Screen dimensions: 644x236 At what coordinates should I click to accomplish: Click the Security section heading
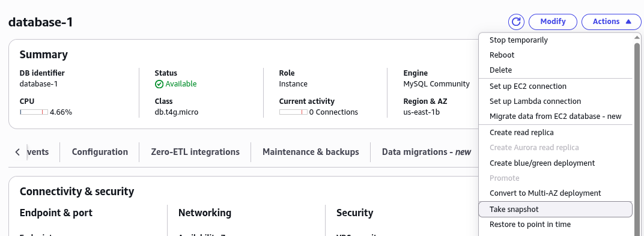[x=355, y=213]
